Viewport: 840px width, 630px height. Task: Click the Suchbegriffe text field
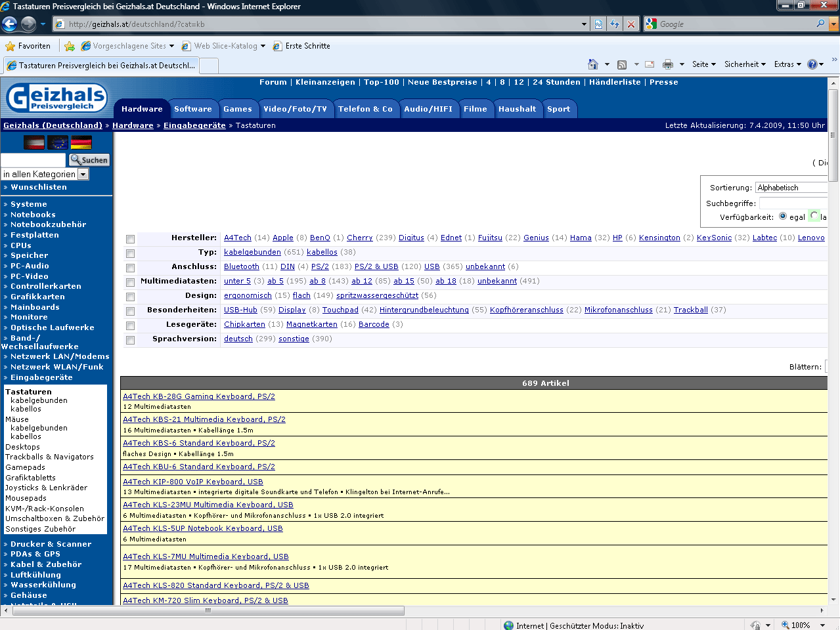click(x=793, y=203)
